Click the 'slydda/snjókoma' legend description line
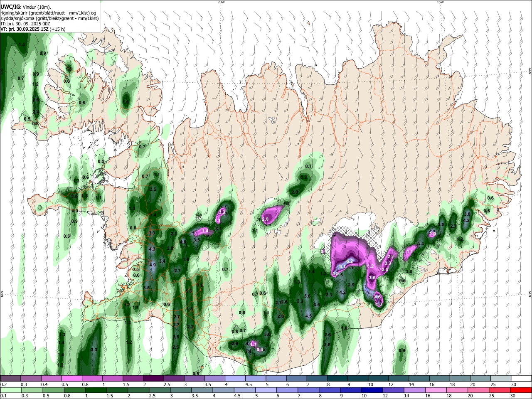This screenshot has width=532, height=399. (x=49, y=18)
